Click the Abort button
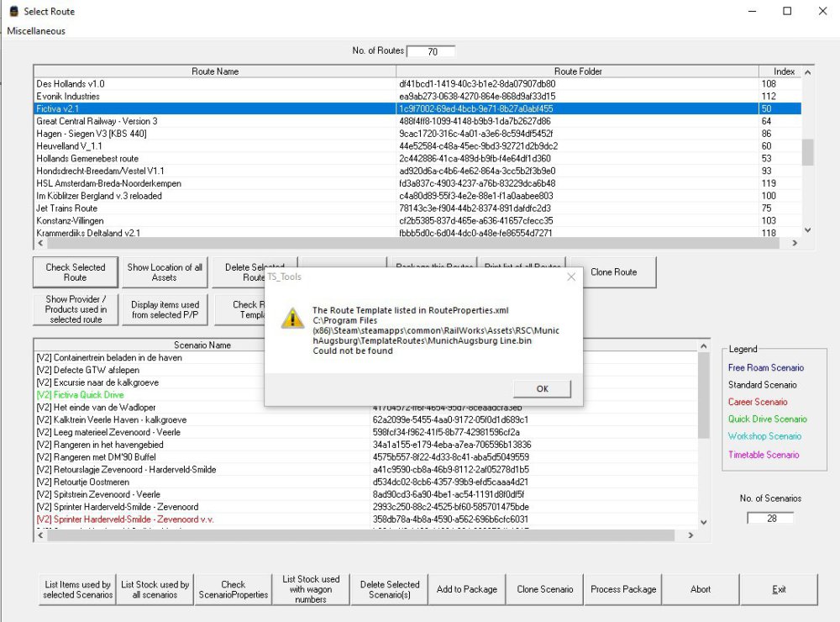 coord(701,589)
